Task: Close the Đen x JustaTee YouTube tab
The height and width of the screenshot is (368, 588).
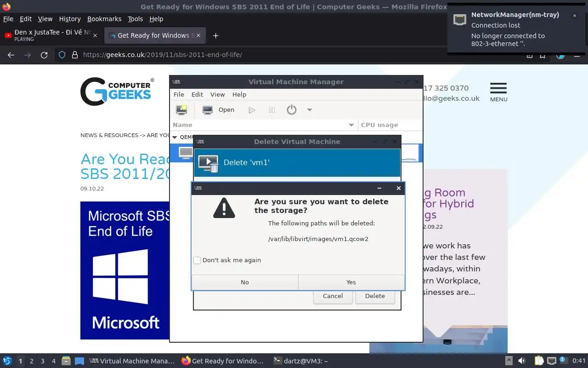Action: [x=95, y=35]
